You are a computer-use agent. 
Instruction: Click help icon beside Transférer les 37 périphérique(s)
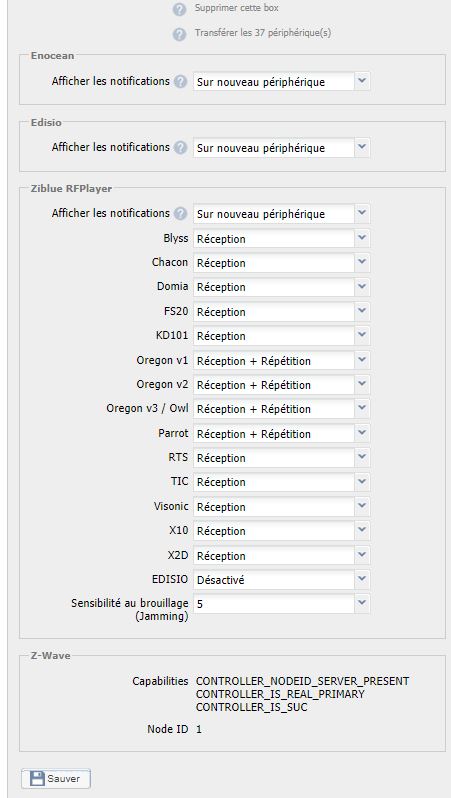(x=179, y=34)
